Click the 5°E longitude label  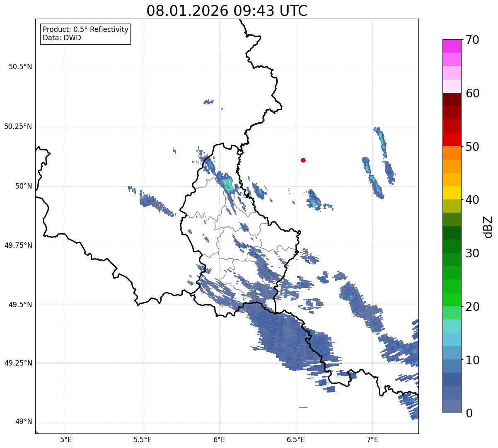point(66,439)
